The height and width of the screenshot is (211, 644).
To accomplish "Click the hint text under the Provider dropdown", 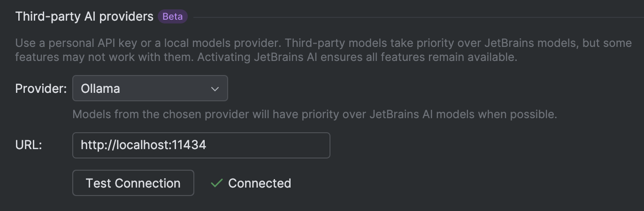I will coord(314,114).
